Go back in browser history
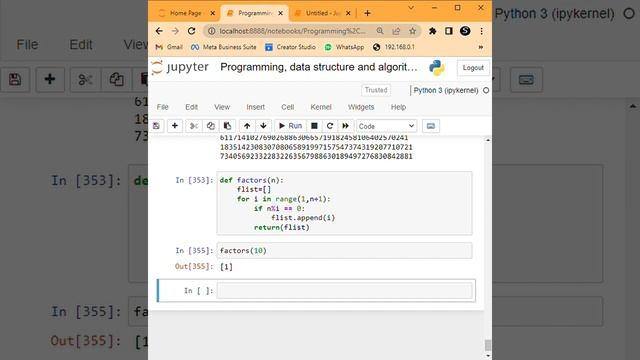Image resolution: width=640 pixels, height=360 pixels. 159,31
